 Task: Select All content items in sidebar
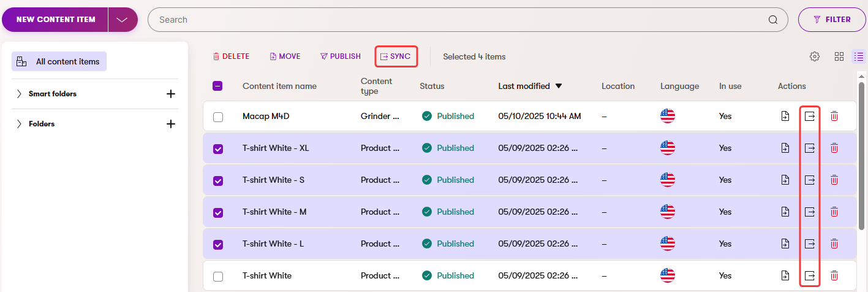59,61
